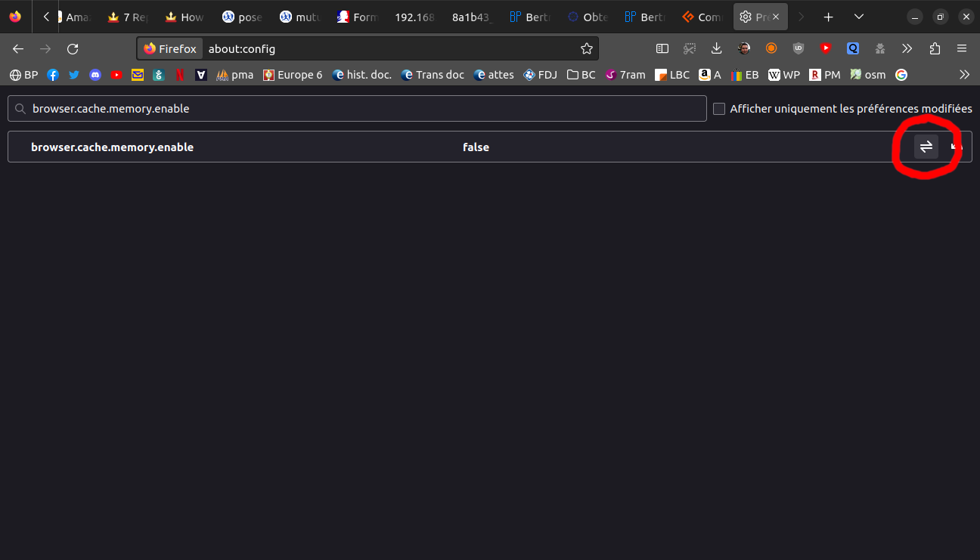The height and width of the screenshot is (560, 980).
Task: Open the attes bookmark
Action: click(x=494, y=75)
